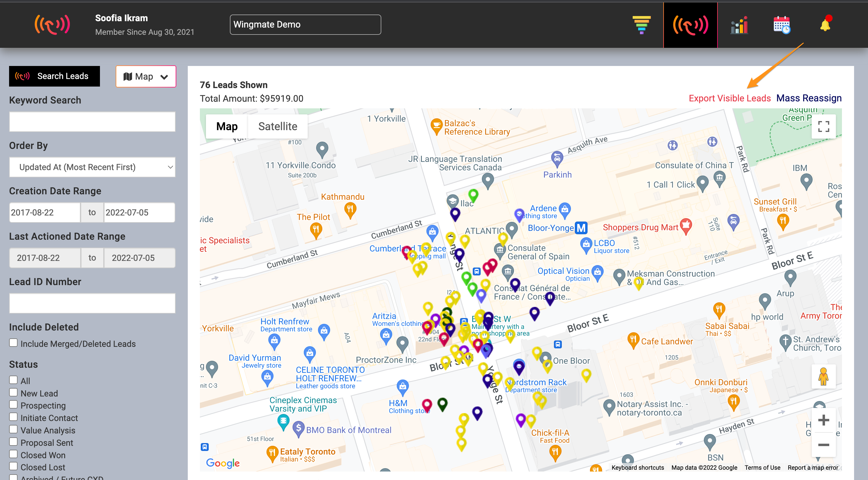Click Report a map error link
The height and width of the screenshot is (480, 868).
813,468
